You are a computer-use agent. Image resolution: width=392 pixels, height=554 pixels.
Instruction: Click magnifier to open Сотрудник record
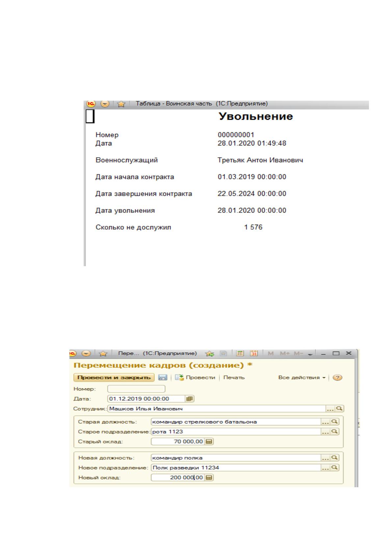click(339, 409)
